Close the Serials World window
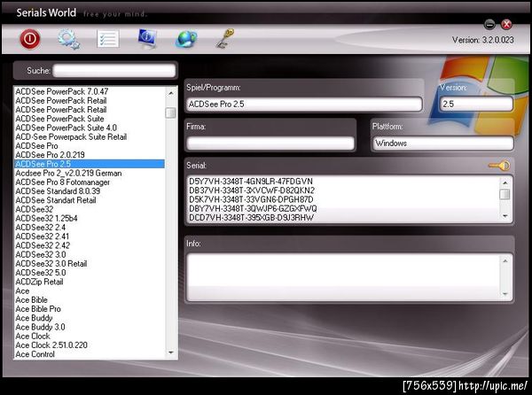 [506, 25]
